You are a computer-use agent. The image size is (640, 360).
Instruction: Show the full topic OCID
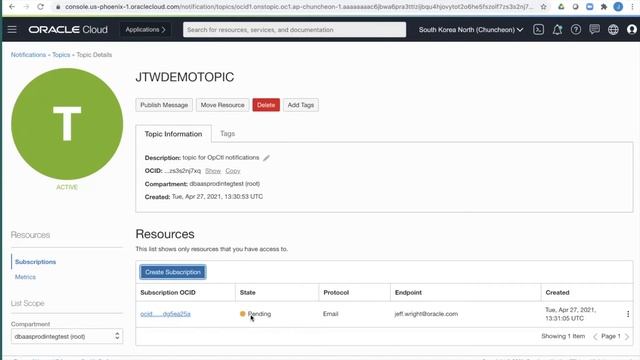pyautogui.click(x=213, y=171)
